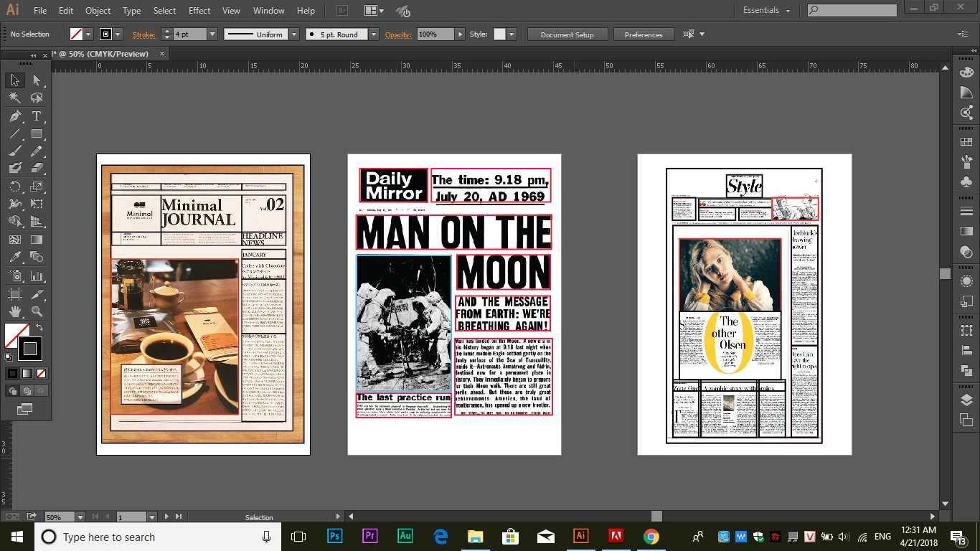
Task: Click the orange Stroke panel link
Action: pos(143,34)
